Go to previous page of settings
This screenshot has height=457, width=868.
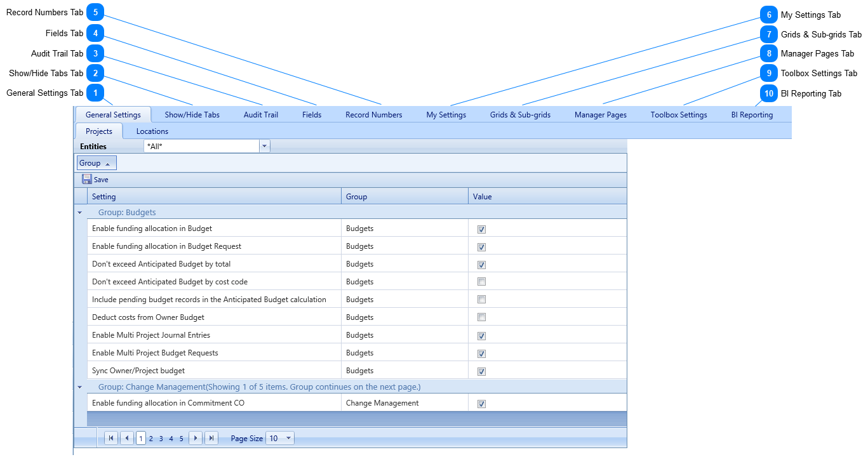[x=127, y=438]
